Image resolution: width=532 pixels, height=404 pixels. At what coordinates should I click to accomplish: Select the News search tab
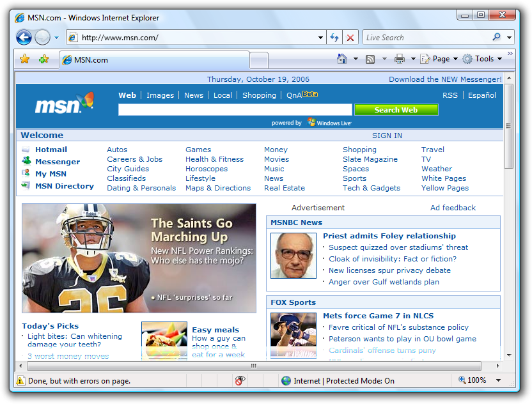tap(194, 95)
